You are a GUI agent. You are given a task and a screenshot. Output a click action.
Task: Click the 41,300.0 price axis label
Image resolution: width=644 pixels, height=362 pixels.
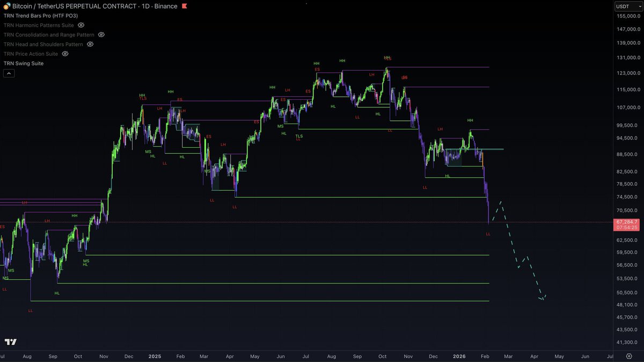coord(627,342)
